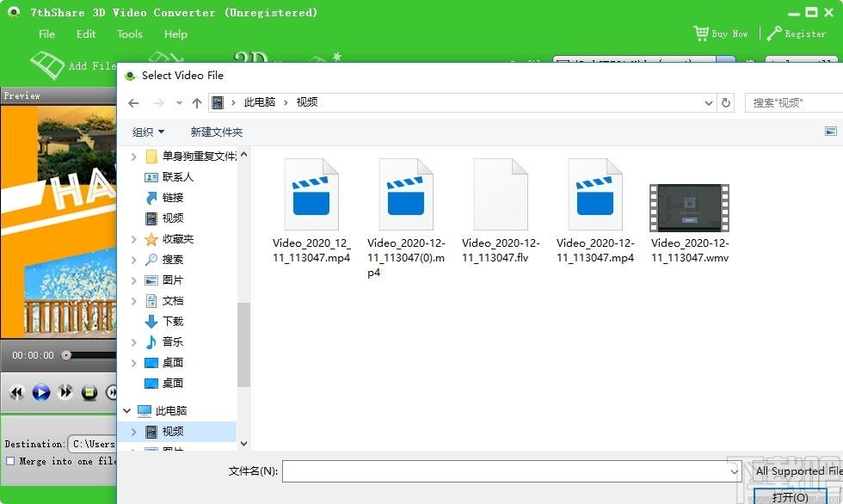Click 新建文件夹 button
Viewport: 843px width, 504px height.
(x=216, y=132)
